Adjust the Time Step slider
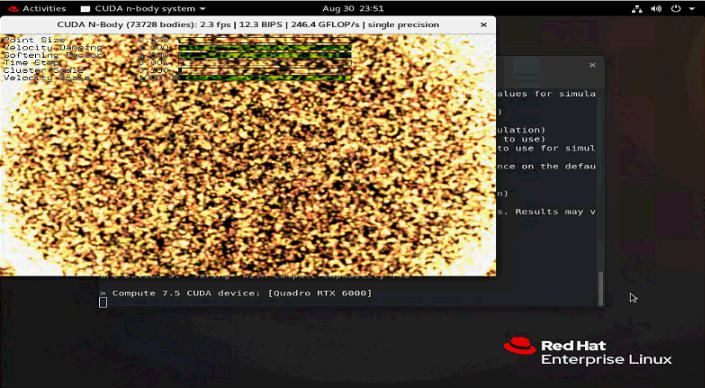The width and height of the screenshot is (705, 388). [265, 63]
